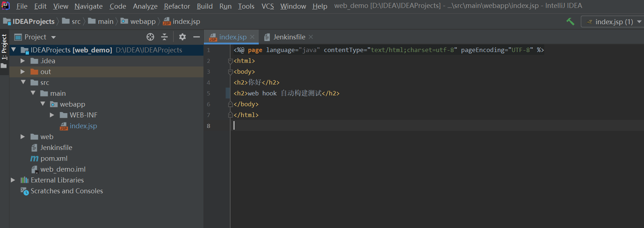Hide the Project tool window with minus icon
The image size is (644, 228).
197,37
